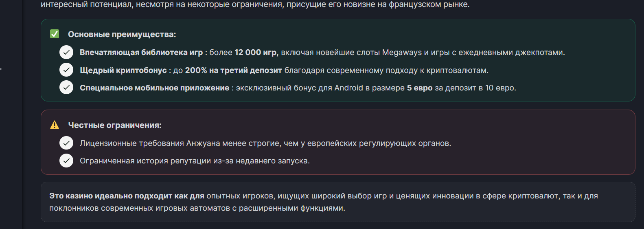Click the bold text 12 000 игр
Image resolution: width=644 pixels, height=229 pixels.
tap(256, 53)
